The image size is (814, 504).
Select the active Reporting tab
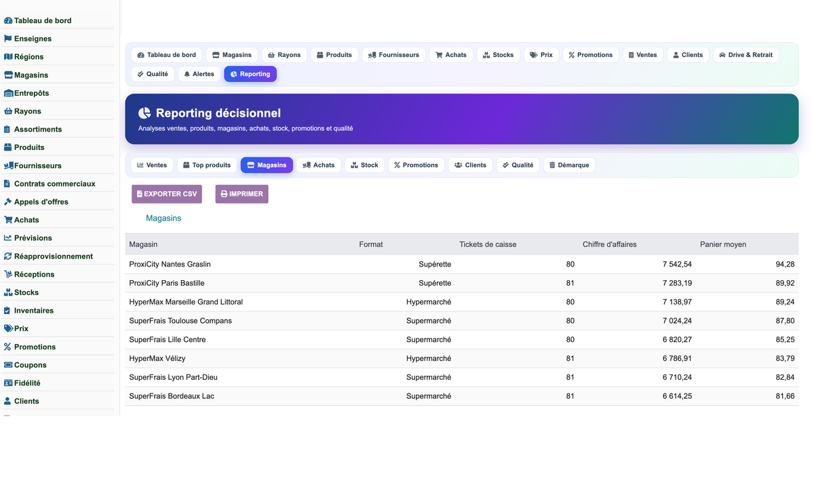(x=250, y=74)
